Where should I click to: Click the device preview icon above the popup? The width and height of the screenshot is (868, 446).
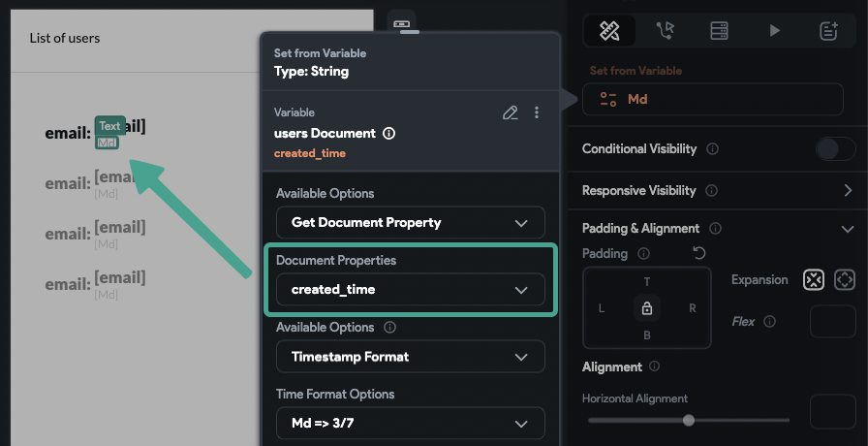point(401,24)
